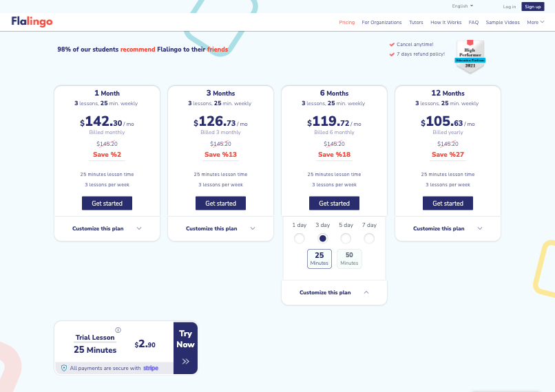
Task: Click the $119.72 monthly price
Action: pos(334,122)
